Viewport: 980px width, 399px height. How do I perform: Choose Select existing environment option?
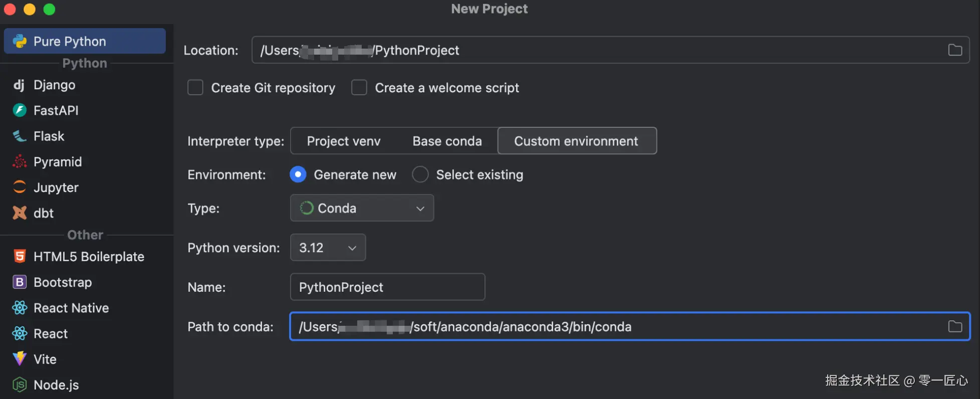coord(420,174)
